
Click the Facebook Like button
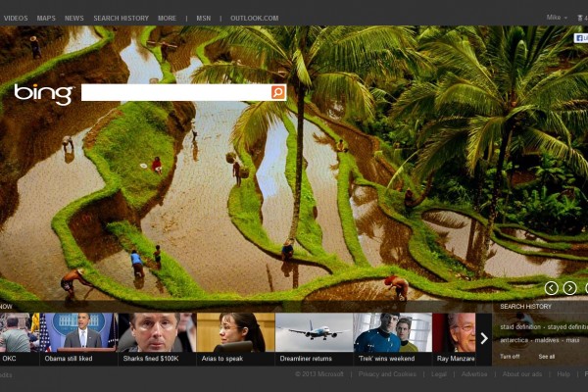(x=580, y=38)
